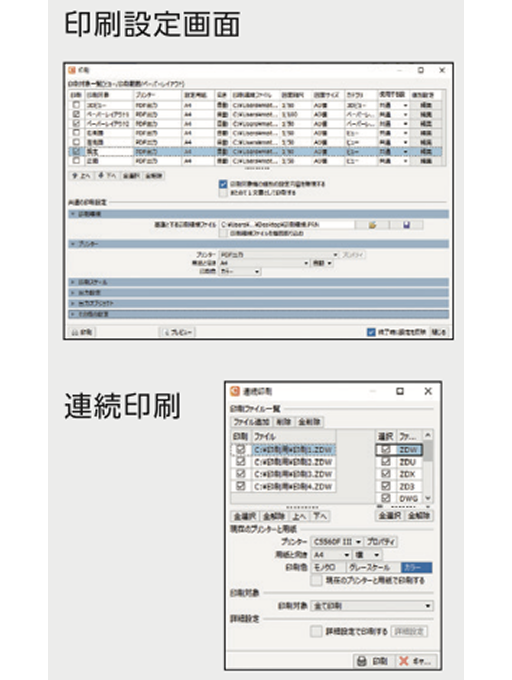Toggle the DWG file type checkbox
Viewport: 512px width, 680px height.
pos(385,498)
